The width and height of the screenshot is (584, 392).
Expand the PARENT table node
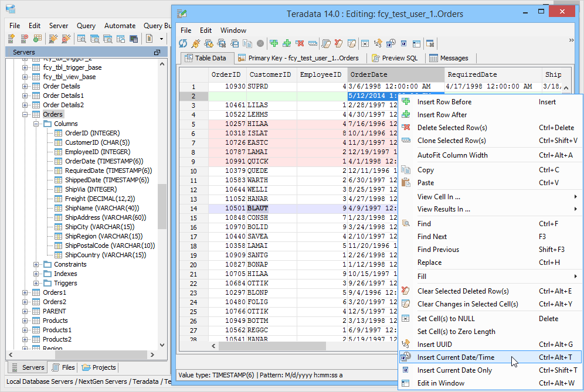[25, 311]
